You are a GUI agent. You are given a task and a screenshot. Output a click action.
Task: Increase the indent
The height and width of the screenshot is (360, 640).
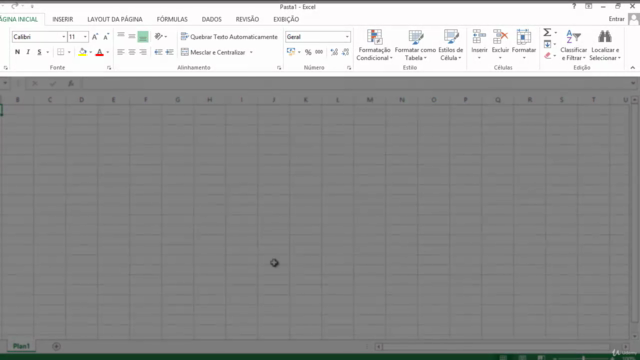click(169, 52)
